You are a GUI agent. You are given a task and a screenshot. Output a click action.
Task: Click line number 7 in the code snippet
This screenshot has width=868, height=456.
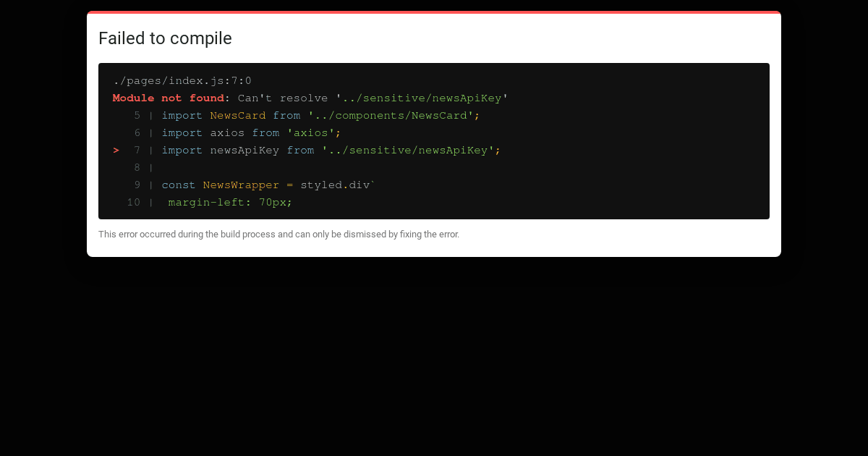tap(137, 150)
